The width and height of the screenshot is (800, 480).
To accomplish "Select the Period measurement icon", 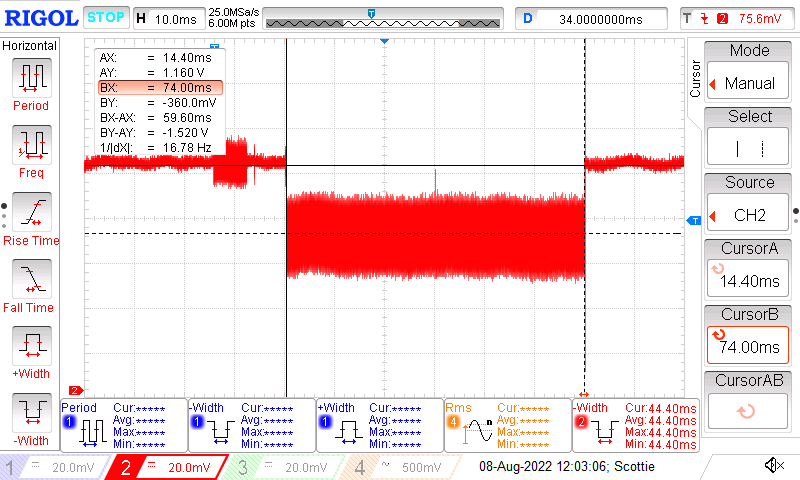I will point(32,78).
